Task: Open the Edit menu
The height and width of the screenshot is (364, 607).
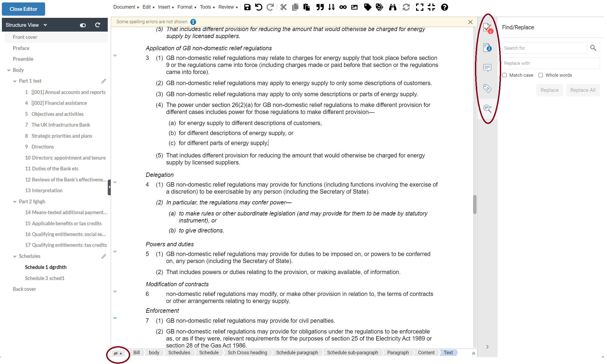Action: coord(149,7)
